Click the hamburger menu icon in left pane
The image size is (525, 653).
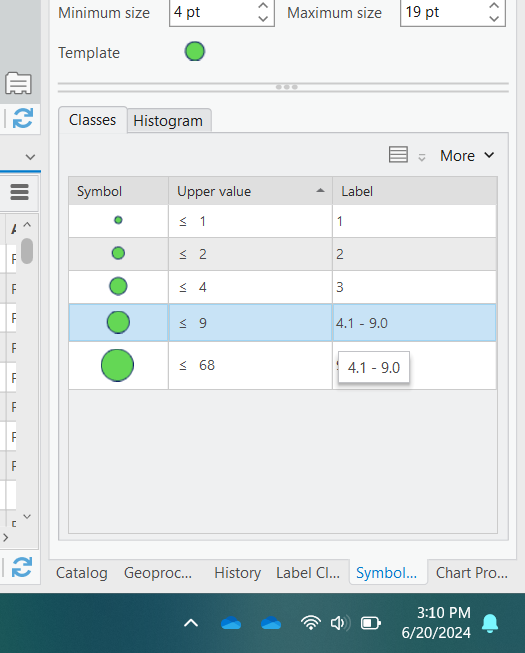20,192
